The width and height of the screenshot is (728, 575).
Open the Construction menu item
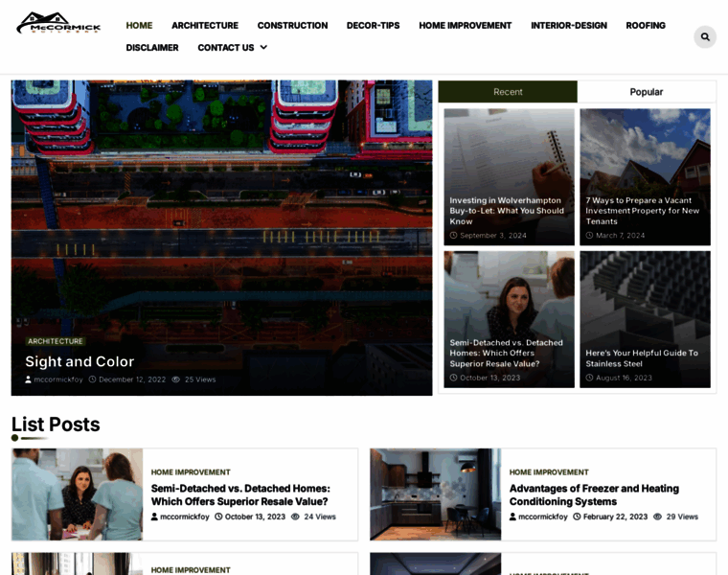click(x=292, y=26)
